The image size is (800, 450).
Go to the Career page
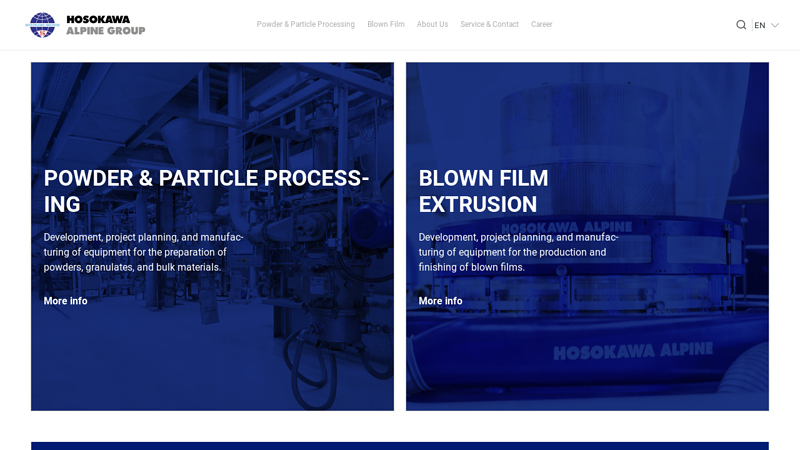click(541, 24)
